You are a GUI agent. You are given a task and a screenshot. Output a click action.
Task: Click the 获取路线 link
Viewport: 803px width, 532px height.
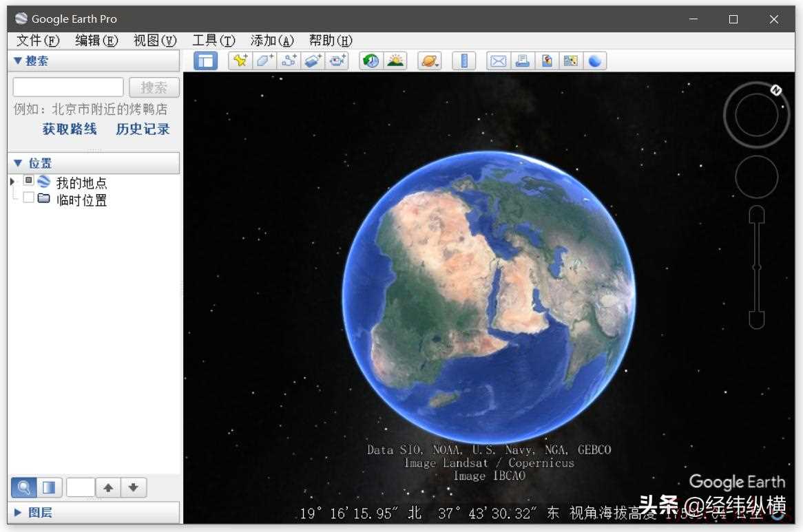(x=70, y=129)
